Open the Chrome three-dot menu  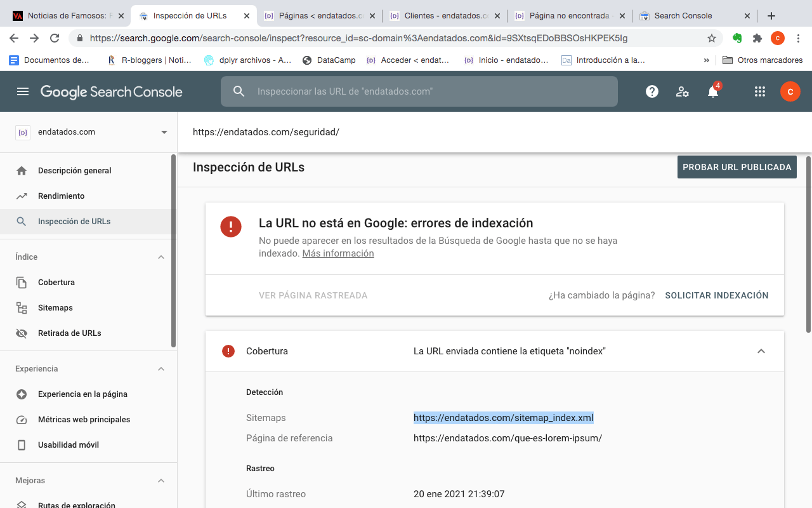click(x=798, y=38)
